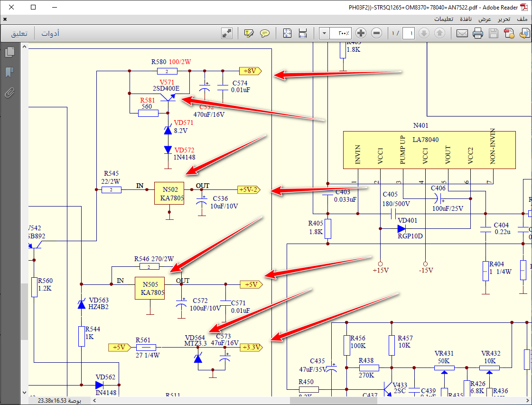Open the تحرير (Edit) menu
Screen dimensions: 532x405
coord(504,19)
